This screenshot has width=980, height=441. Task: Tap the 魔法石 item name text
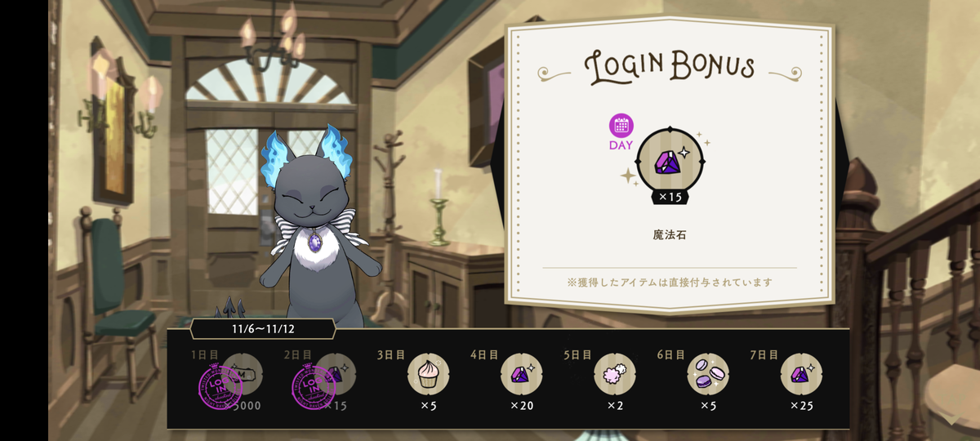click(670, 234)
